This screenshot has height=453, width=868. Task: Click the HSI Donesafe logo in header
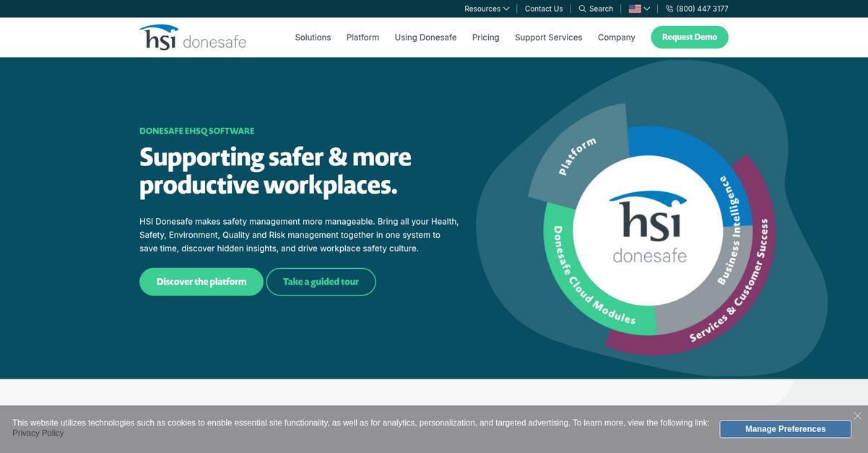pos(193,38)
